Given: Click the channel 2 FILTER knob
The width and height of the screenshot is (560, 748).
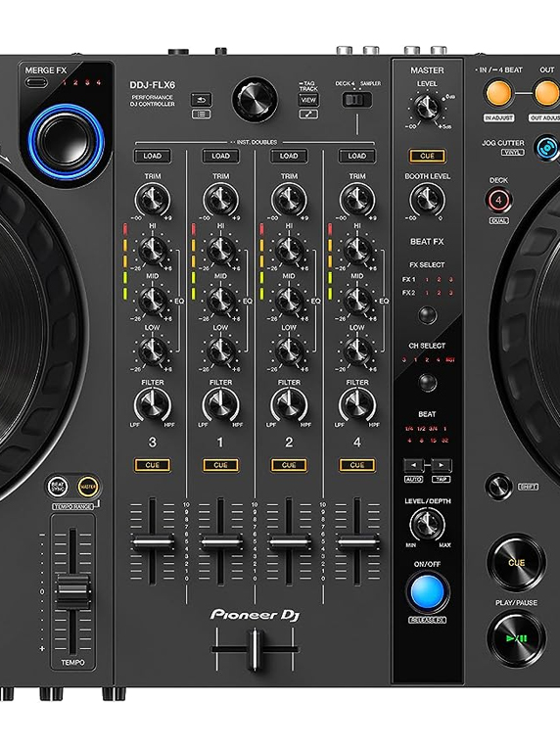Looking at the screenshot, I should pyautogui.click(x=289, y=404).
